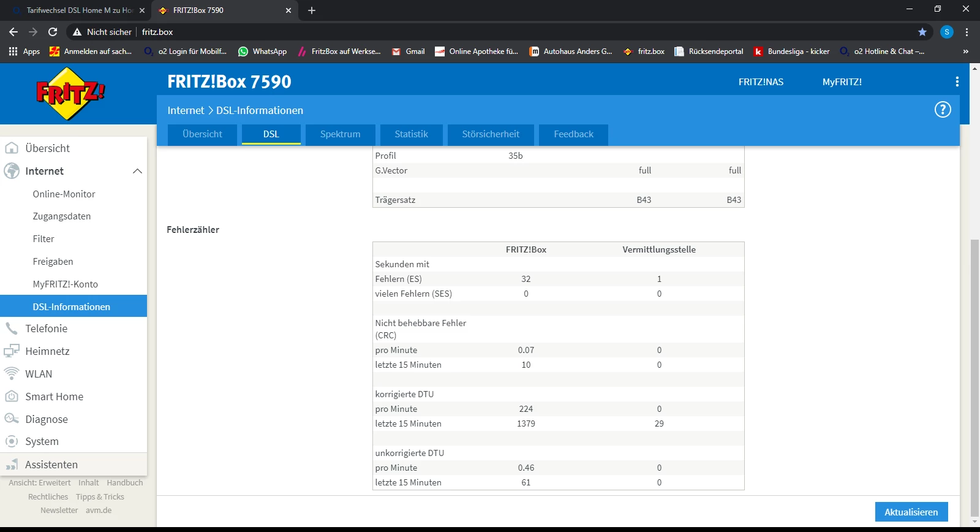Open the FritzBox auf Werkse... bookmark
The height and width of the screenshot is (532, 980).
[x=339, y=51]
